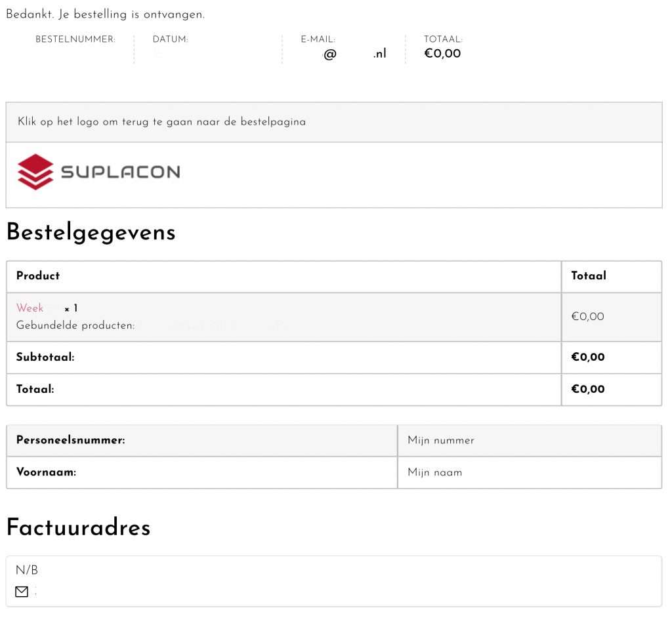Screen dimensions: 672x629
Task: Click the 'Mijn nummer' value cell
Action: pos(440,441)
